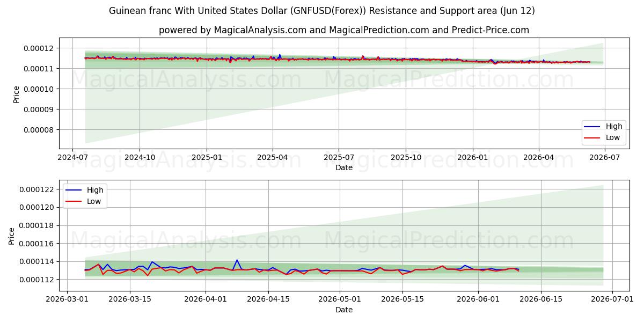644x322 pixels.
Task: Click the 'powered by MagicalAnalysis.com' subtitle
Action: (x=344, y=30)
